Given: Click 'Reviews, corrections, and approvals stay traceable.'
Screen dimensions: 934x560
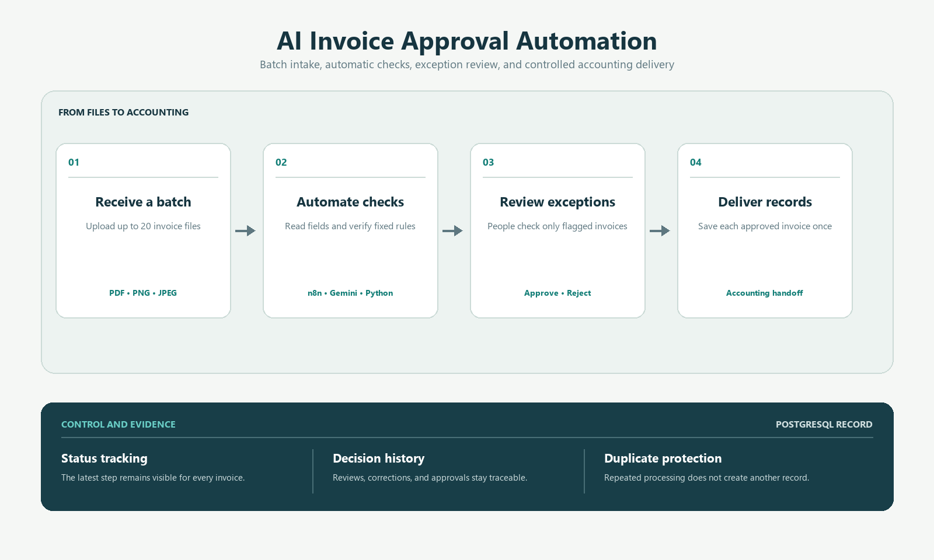Looking at the screenshot, I should pyautogui.click(x=430, y=478).
